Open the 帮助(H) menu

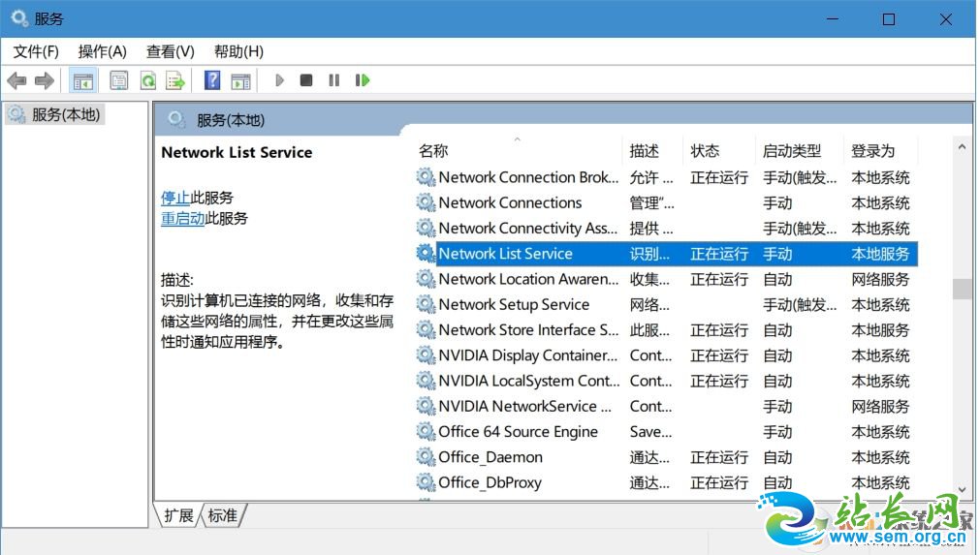coord(238,51)
